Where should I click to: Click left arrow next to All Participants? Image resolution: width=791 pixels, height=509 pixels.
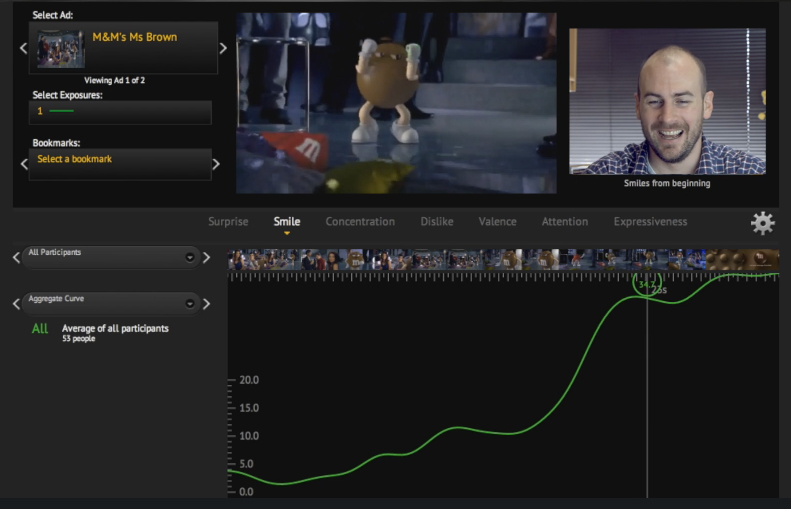[16, 258]
